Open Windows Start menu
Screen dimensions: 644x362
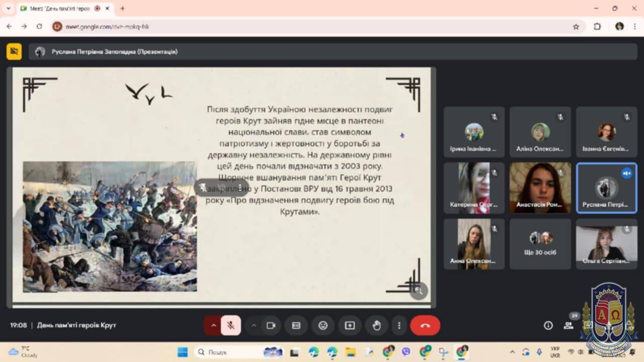coord(183,352)
